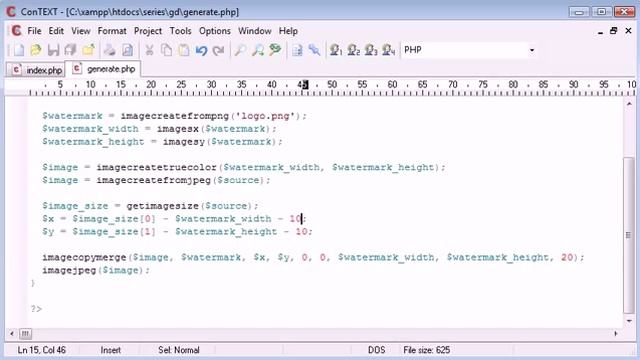The height and width of the screenshot is (360, 640).
Task: Click the vertical scrollbar down arrow
Action: click(629, 321)
